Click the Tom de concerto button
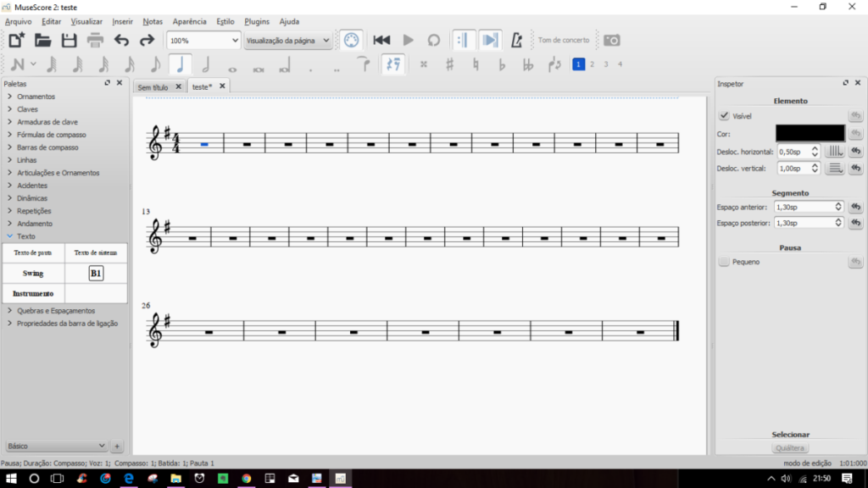Image resolution: width=868 pixels, height=488 pixels. click(x=563, y=40)
